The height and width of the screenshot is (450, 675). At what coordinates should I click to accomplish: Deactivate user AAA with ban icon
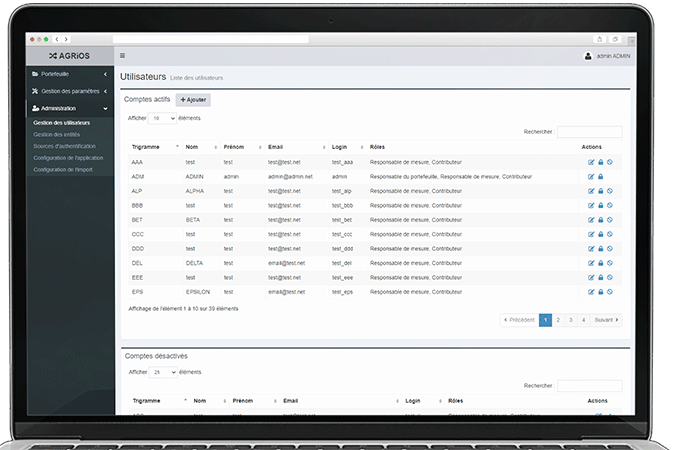tap(610, 162)
